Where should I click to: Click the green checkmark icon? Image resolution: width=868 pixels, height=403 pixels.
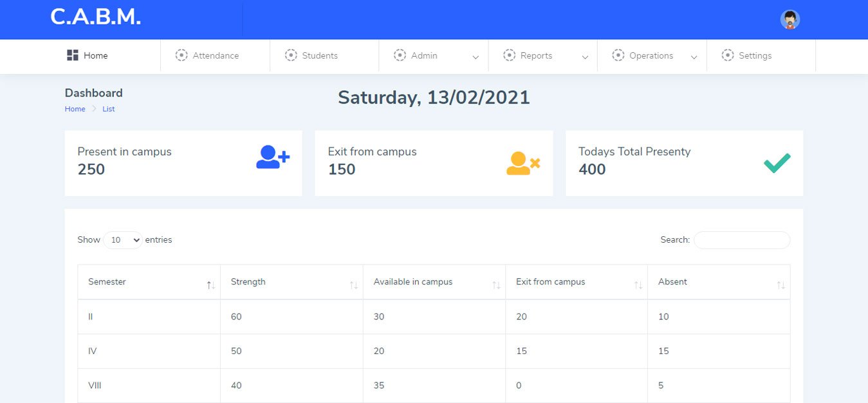tap(777, 163)
